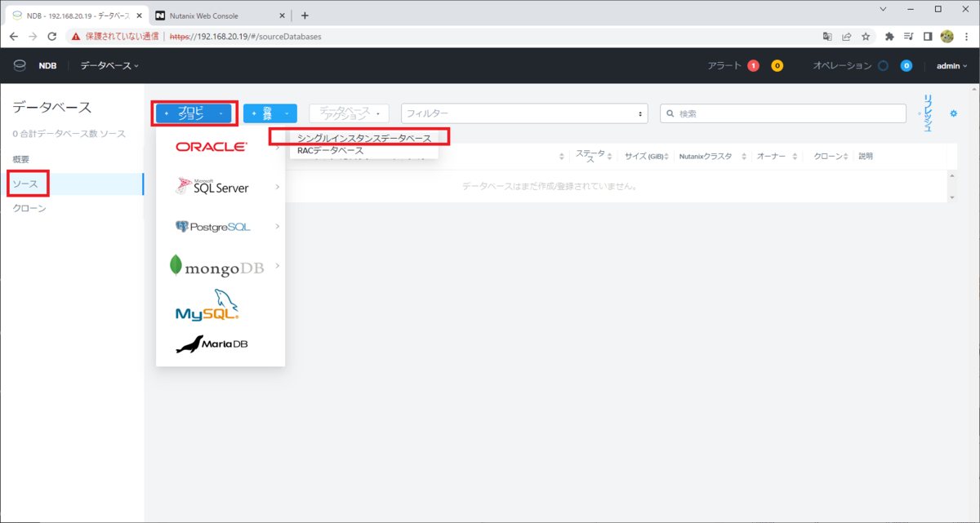Open the browser extensions puzzle icon
This screenshot has height=523, width=980.
point(889,37)
